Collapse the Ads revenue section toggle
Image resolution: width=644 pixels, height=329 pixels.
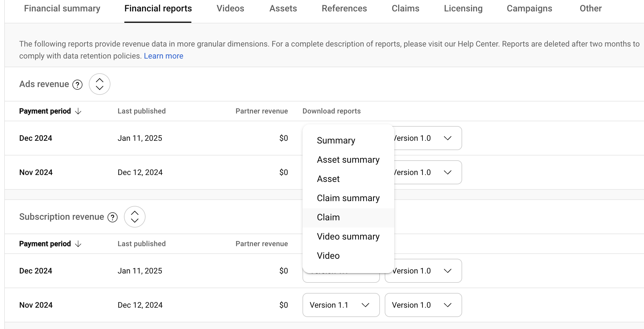click(x=99, y=84)
